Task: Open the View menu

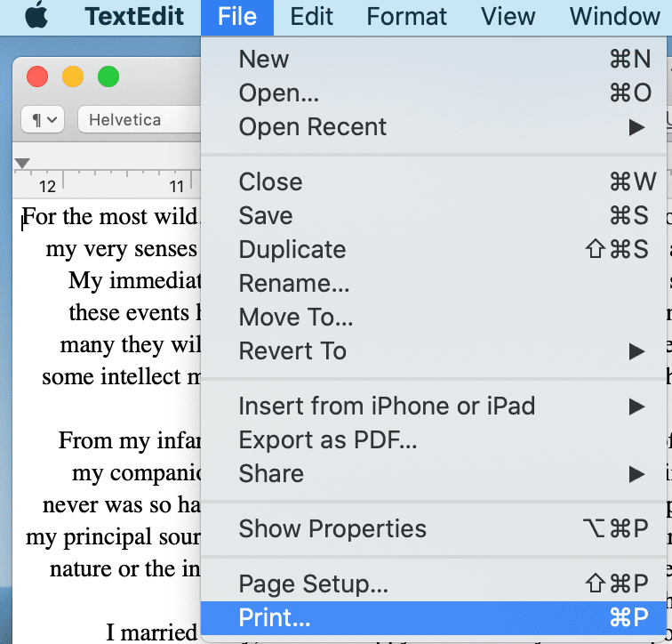Action: (508, 17)
